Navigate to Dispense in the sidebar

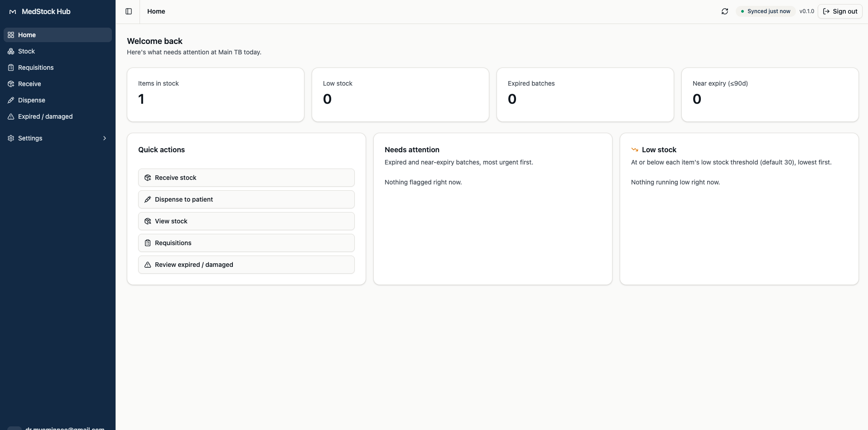(x=58, y=100)
